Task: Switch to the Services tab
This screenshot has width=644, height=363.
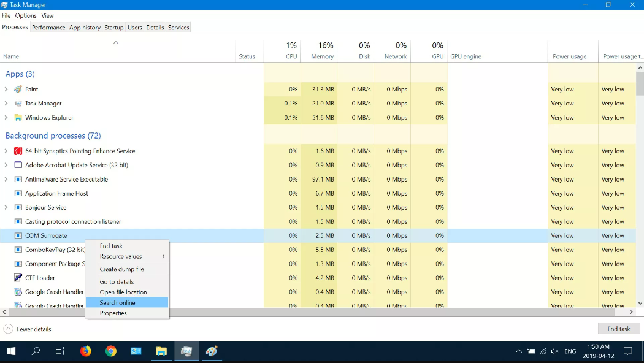Action: click(x=178, y=28)
